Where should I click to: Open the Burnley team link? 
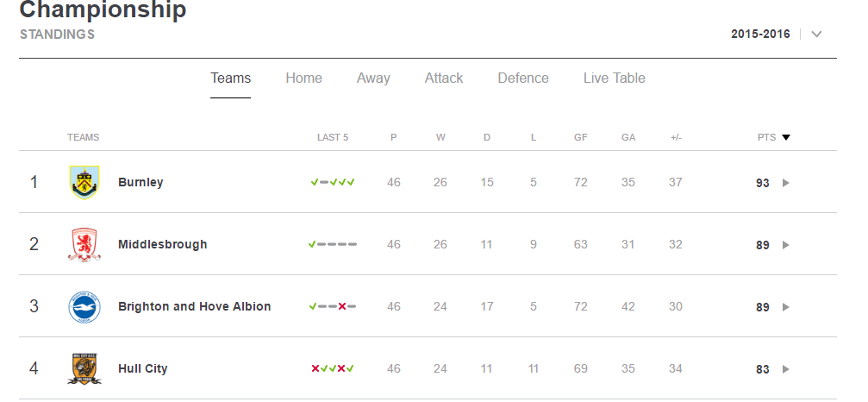141,182
